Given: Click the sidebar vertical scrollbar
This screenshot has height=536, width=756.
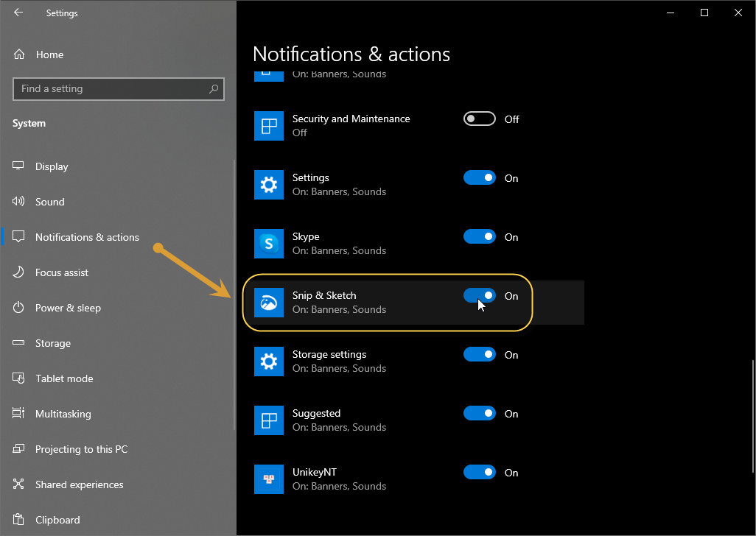Looking at the screenshot, I should click(x=234, y=295).
